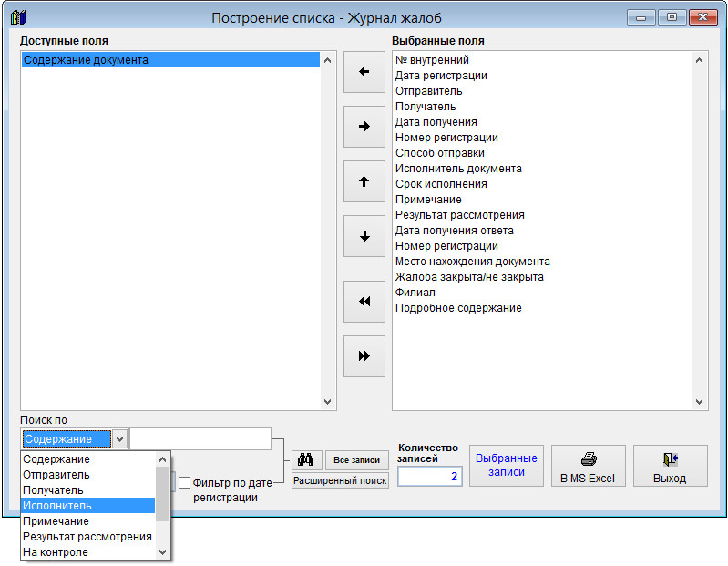
Task: Close the Построение списка window
Action: 702,17
